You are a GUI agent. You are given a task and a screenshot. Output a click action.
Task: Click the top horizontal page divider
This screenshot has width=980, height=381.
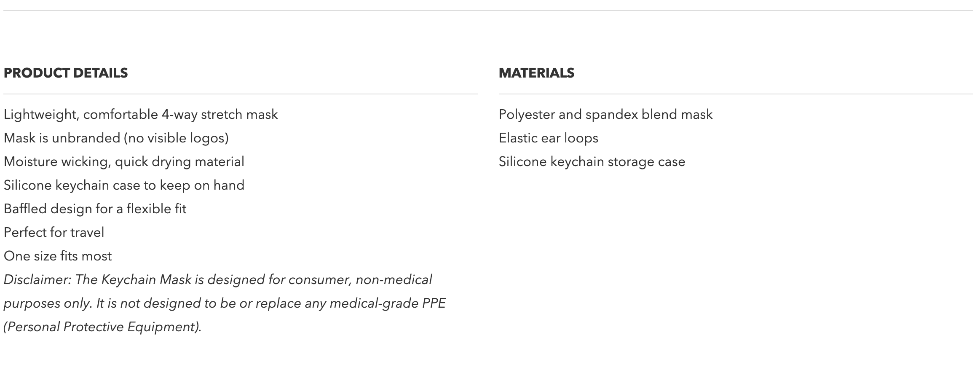[488, 11]
